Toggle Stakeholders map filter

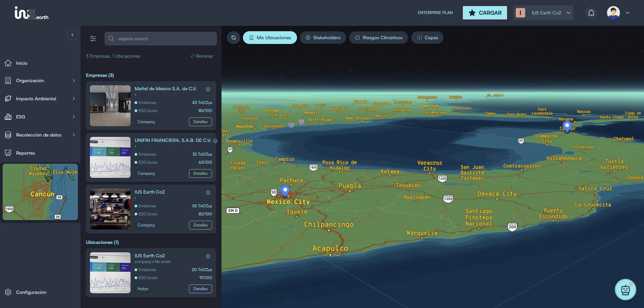(x=323, y=38)
